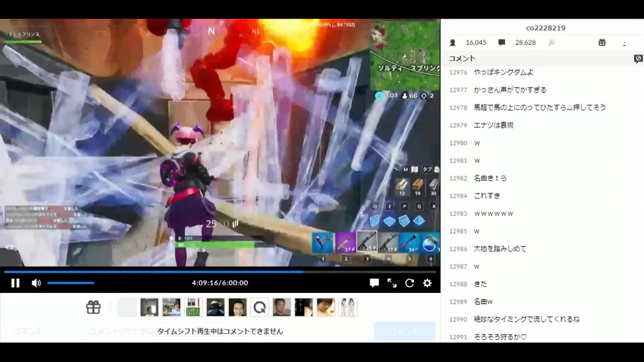Click the viewer count 16,045
644x362 pixels.
click(476, 42)
